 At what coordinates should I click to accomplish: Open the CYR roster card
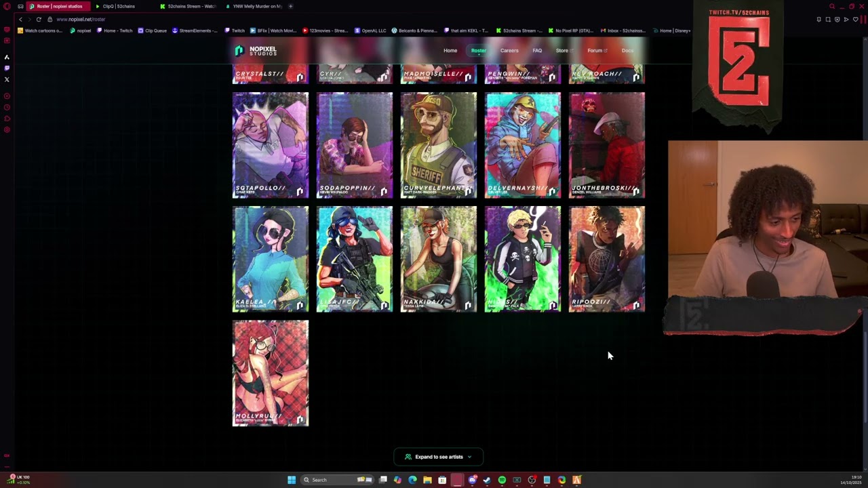[355, 75]
